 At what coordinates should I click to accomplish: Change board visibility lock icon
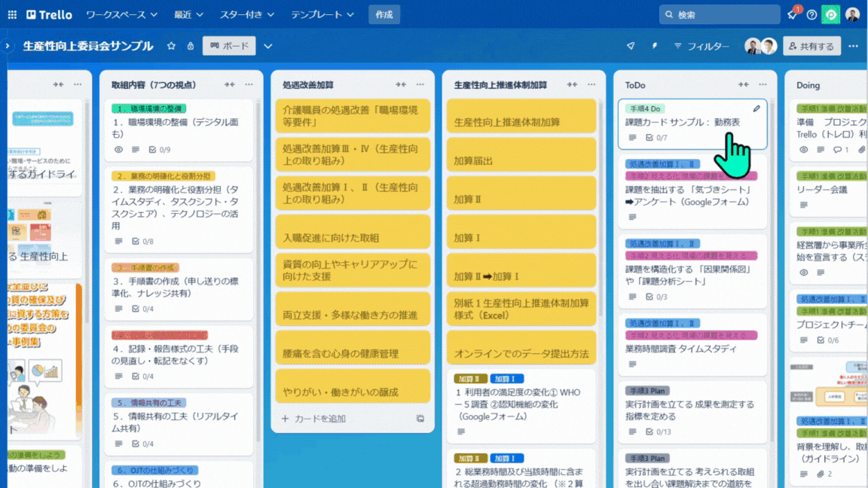tap(191, 46)
